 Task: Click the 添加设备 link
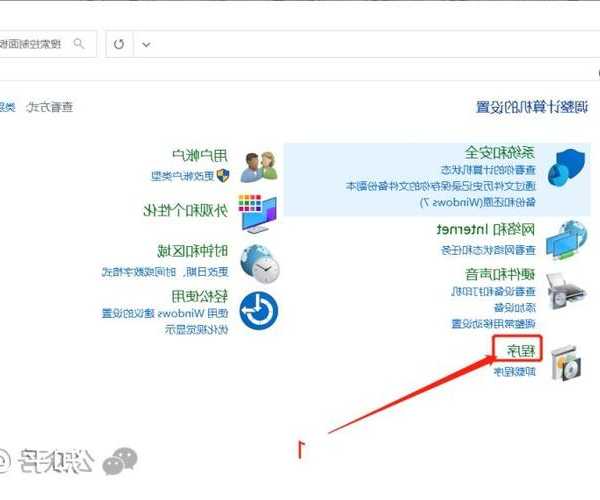point(515,307)
